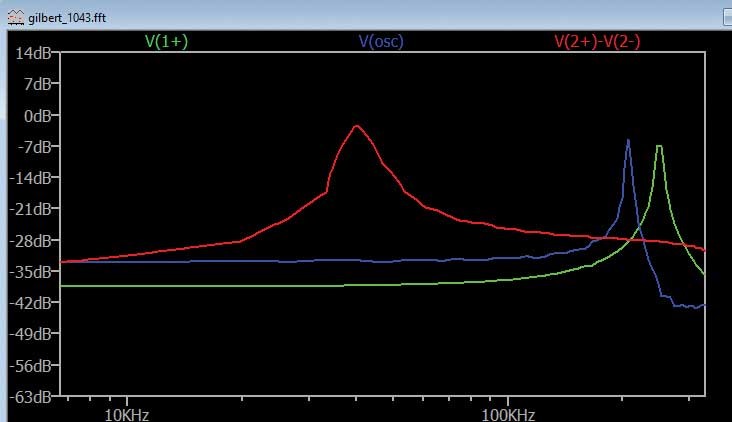The width and height of the screenshot is (732, 422).
Task: Click the 0dB vertical axis label
Action: pos(37,116)
